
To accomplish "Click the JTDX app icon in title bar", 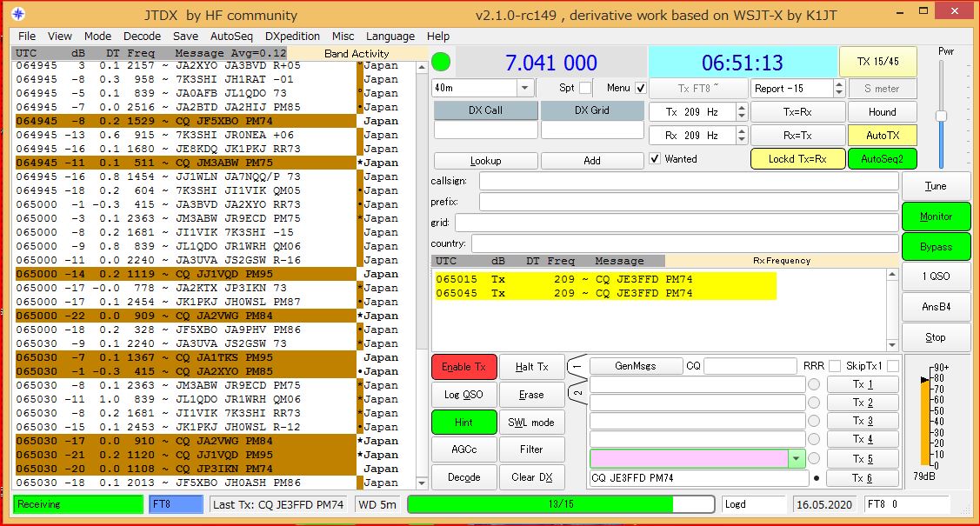I will tap(17, 15).
